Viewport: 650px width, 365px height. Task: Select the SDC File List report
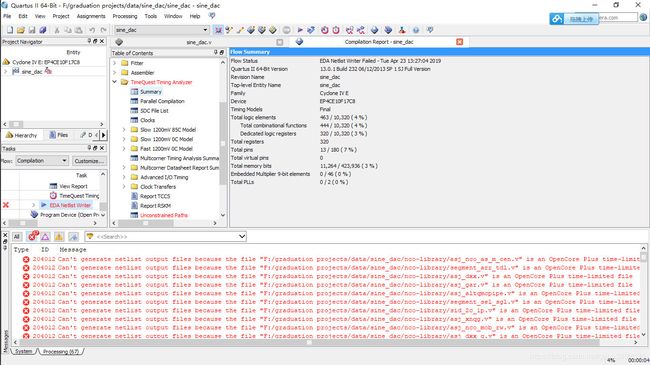[x=154, y=111]
